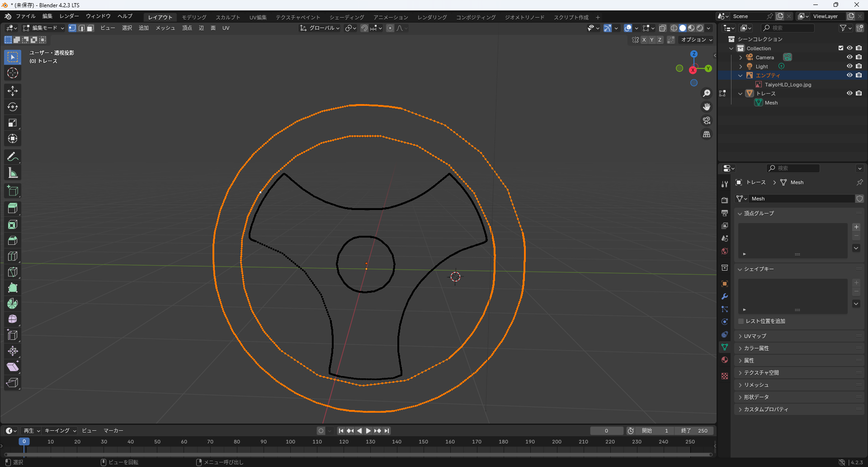Hide the Camera object in outliner
The height and width of the screenshot is (467, 868).
point(849,57)
